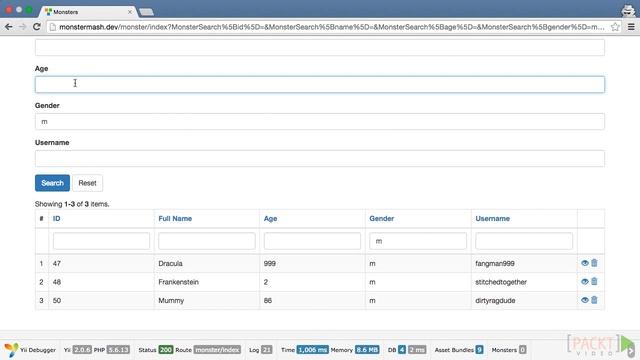Delete Frankenstein record with trash icon

coord(594,282)
